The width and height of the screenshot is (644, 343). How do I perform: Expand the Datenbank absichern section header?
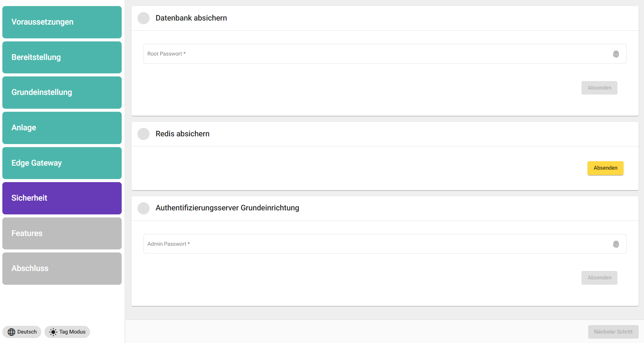tap(385, 18)
